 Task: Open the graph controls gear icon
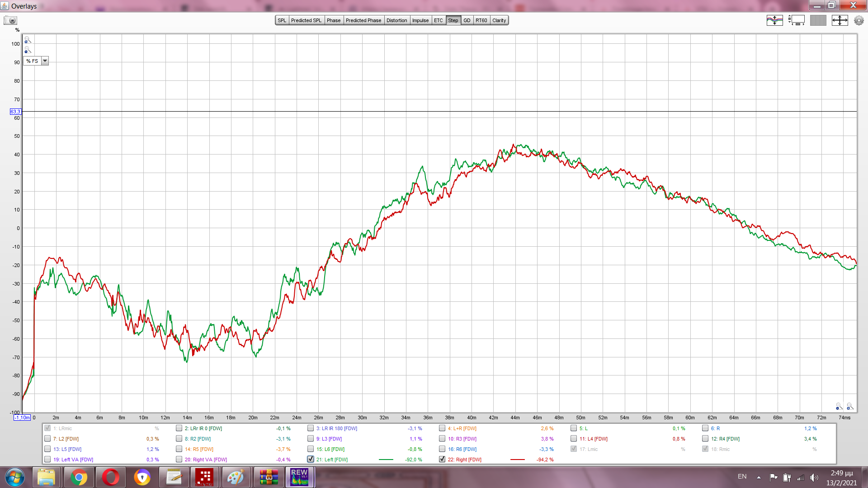pos(859,20)
